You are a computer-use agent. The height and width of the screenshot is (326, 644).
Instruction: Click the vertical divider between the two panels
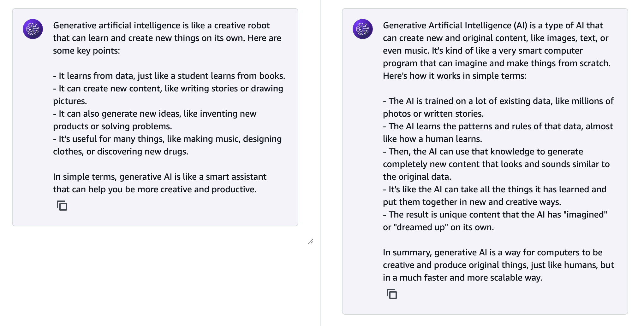(x=320, y=163)
